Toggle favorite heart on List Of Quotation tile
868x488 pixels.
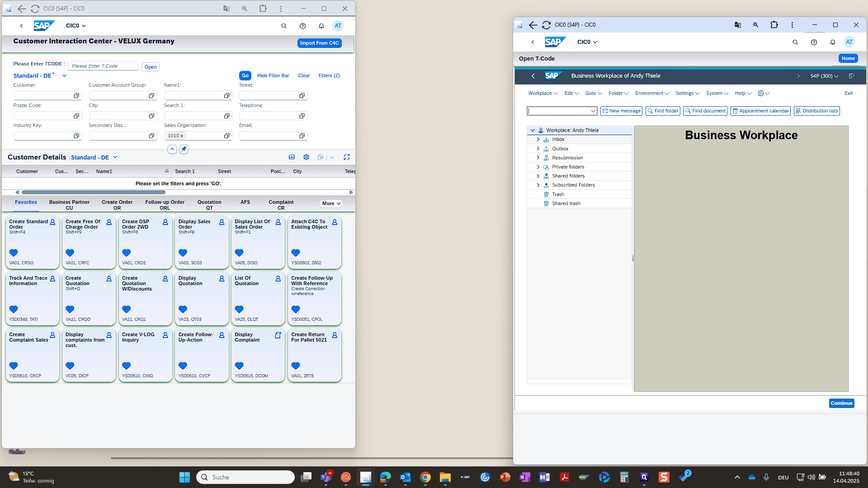239,310
